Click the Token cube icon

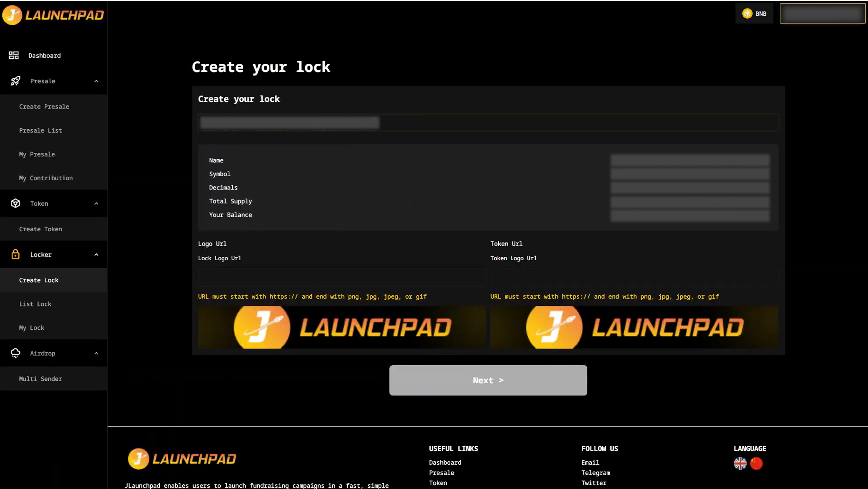click(15, 203)
